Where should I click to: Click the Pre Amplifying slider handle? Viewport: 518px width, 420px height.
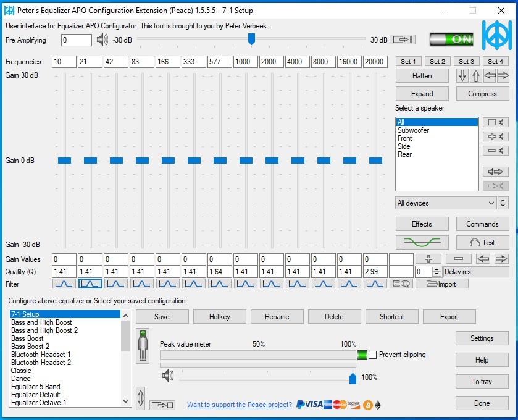(x=251, y=39)
